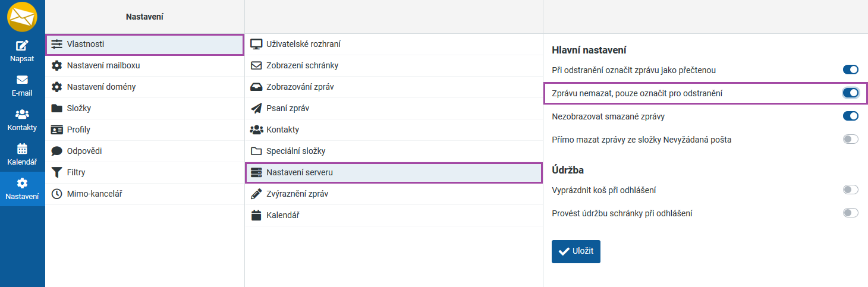Click the Uložit save button
868x287 pixels.
(576, 251)
